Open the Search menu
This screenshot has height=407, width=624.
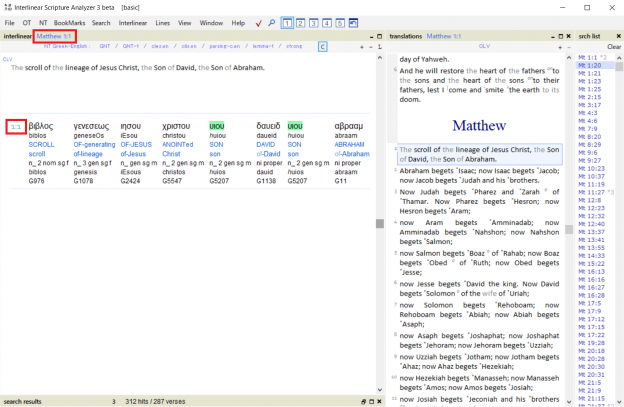pos(101,23)
